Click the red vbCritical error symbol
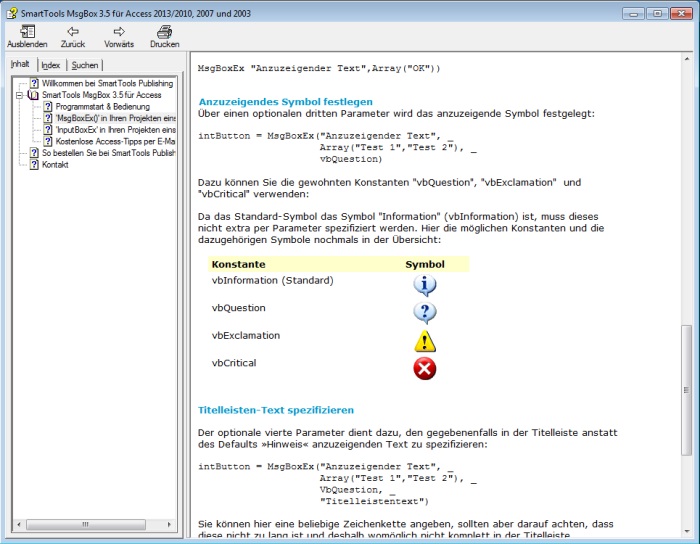 pyautogui.click(x=425, y=369)
